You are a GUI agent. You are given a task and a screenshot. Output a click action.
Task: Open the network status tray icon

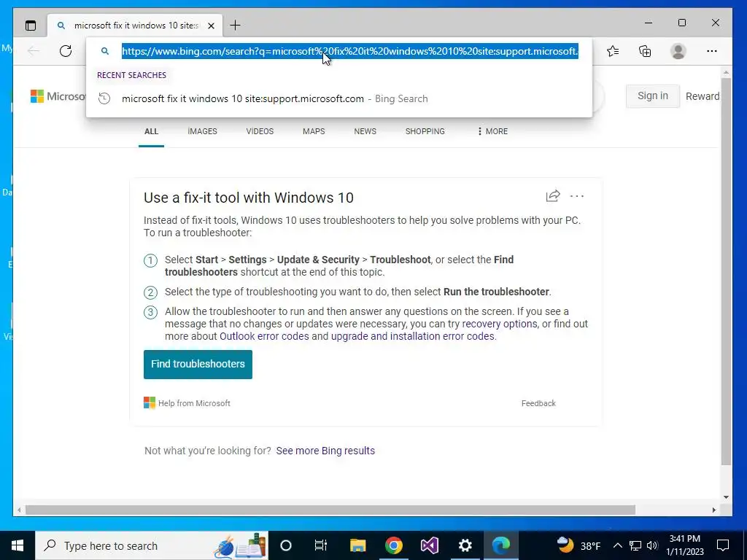[635, 545]
